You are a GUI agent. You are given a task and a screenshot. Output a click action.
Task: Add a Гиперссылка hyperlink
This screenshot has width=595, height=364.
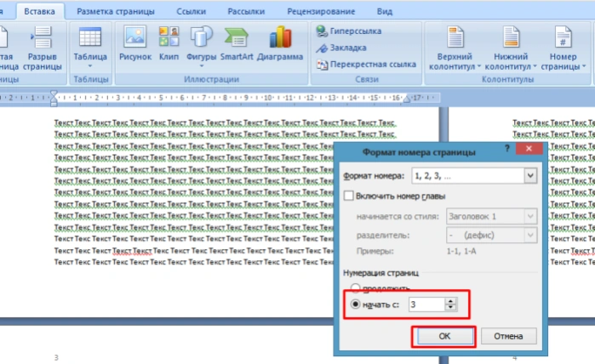click(348, 31)
